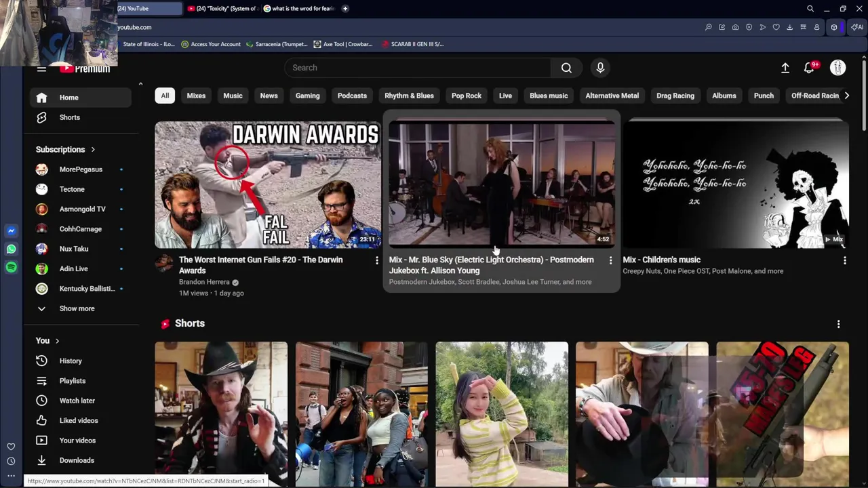Switch to the Toxicity browser tab

coord(222,9)
